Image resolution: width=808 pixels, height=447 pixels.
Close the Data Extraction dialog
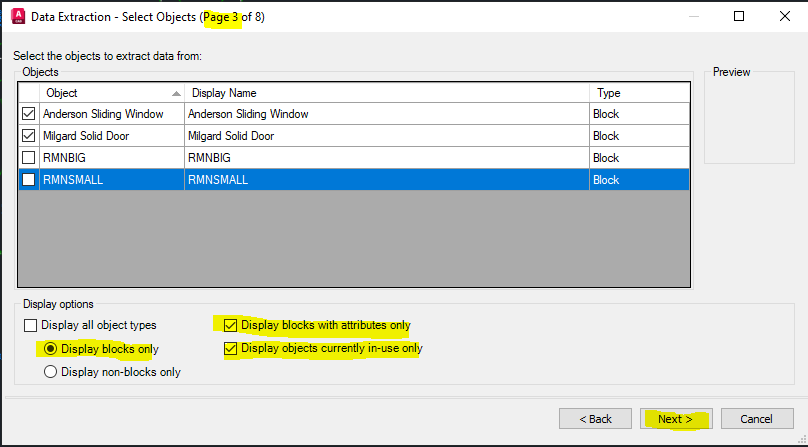tap(784, 16)
